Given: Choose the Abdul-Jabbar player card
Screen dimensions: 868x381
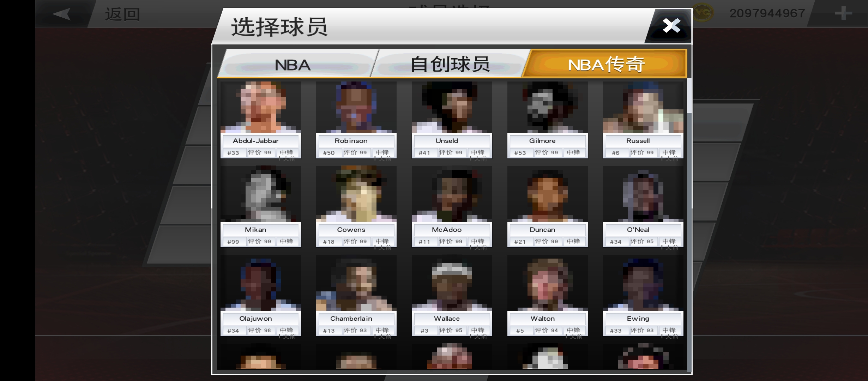Looking at the screenshot, I should (260, 120).
